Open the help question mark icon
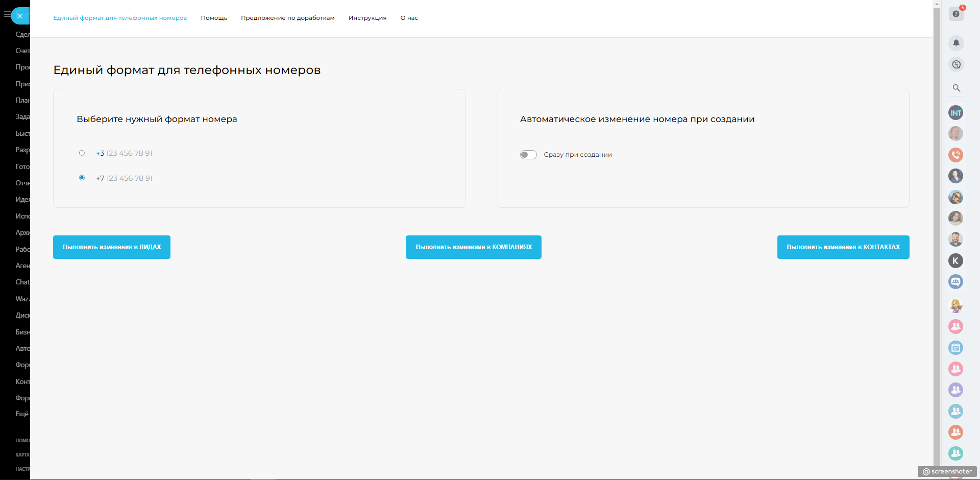Screen dimensions: 980x480 [955, 14]
